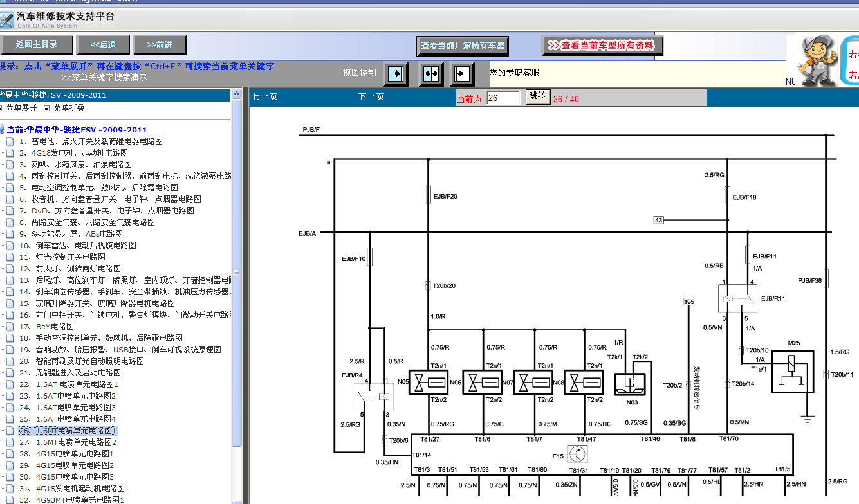This screenshot has height=504, width=859.
Task: Open 14、刹车油位传感器 entry
Action: (x=125, y=292)
